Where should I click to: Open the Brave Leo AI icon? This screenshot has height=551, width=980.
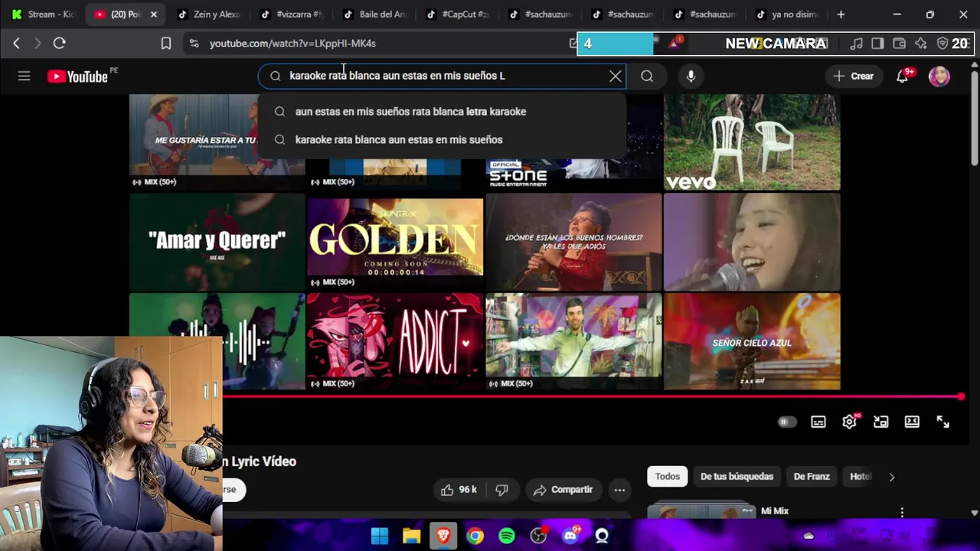pos(920,44)
